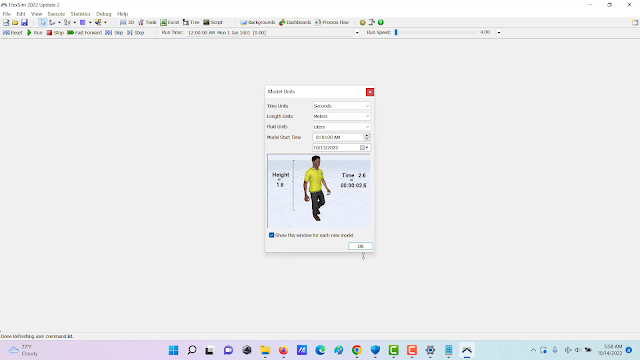Save the model with the floppy disk icon
This screenshot has height=360, width=640.
24,22
